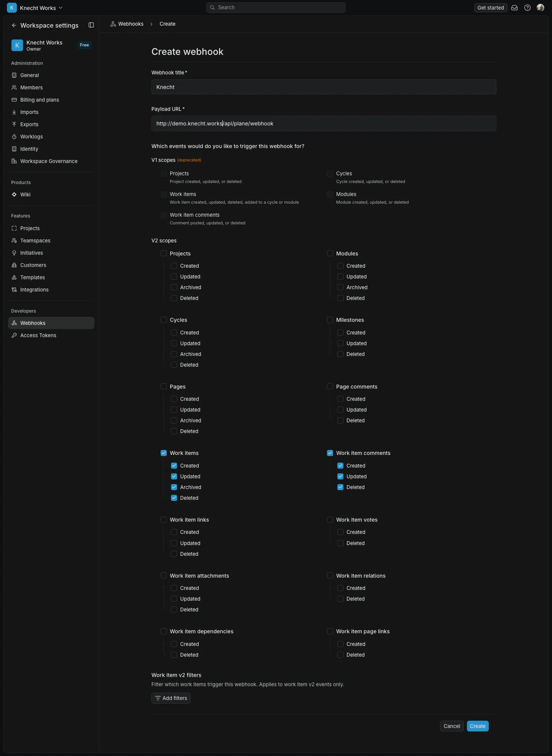Click the Imports download icon
552x756 pixels.
(x=14, y=112)
